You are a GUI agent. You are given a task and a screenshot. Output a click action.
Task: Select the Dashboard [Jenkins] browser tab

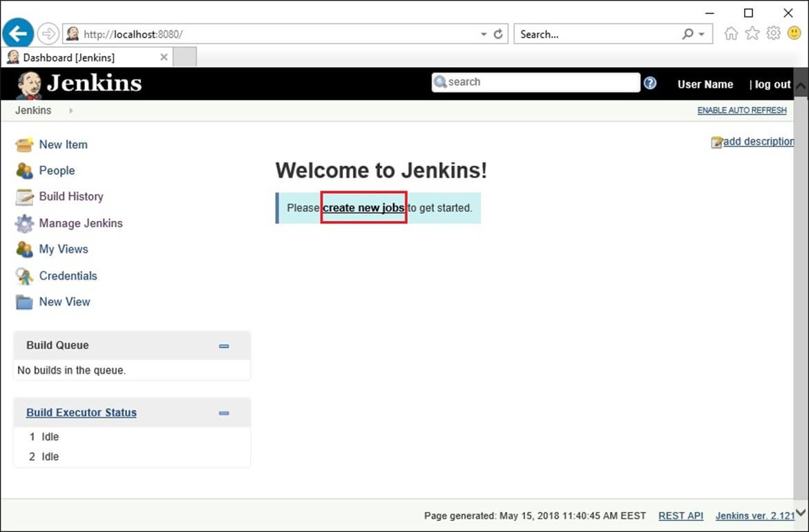tap(69, 57)
